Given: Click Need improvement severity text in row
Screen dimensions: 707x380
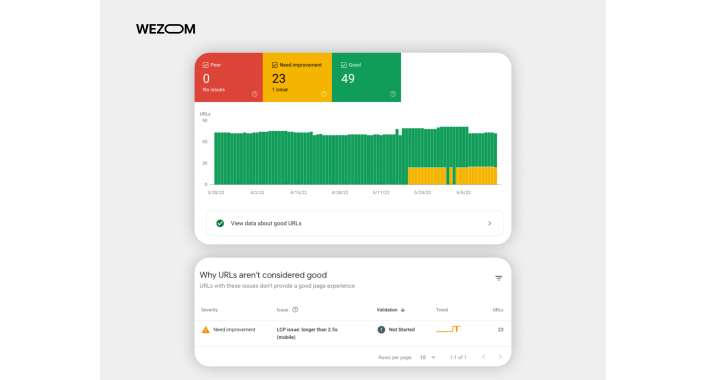Looking at the screenshot, I should [x=234, y=330].
